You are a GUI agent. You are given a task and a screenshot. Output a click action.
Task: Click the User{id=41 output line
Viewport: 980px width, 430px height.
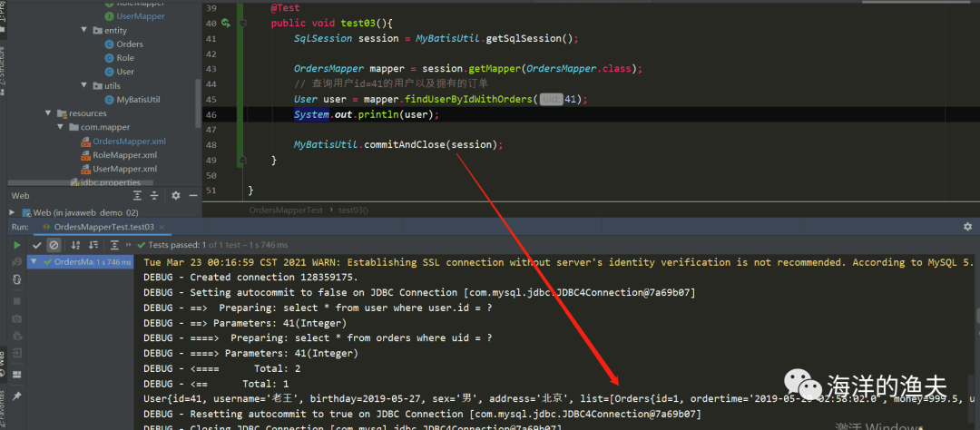(558, 399)
